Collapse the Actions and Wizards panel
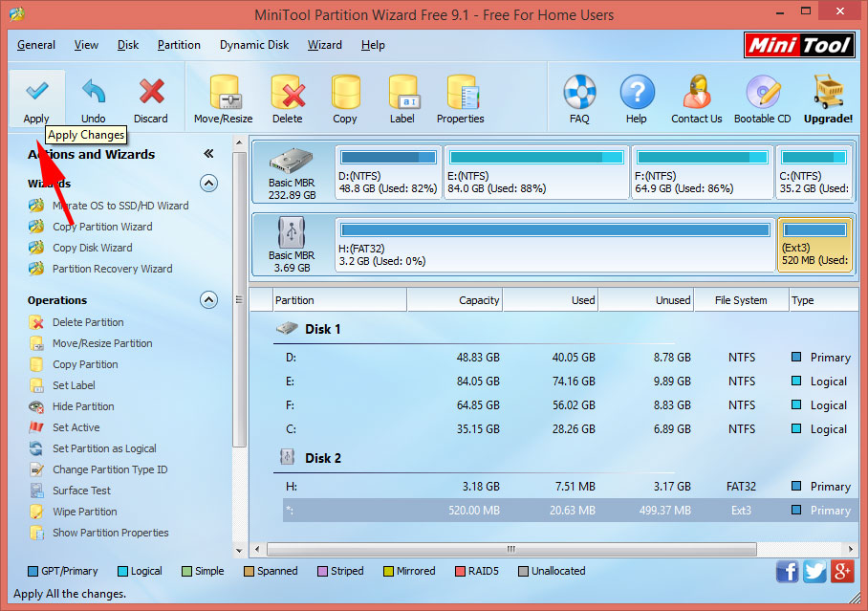The height and width of the screenshot is (611, 868). click(x=208, y=153)
